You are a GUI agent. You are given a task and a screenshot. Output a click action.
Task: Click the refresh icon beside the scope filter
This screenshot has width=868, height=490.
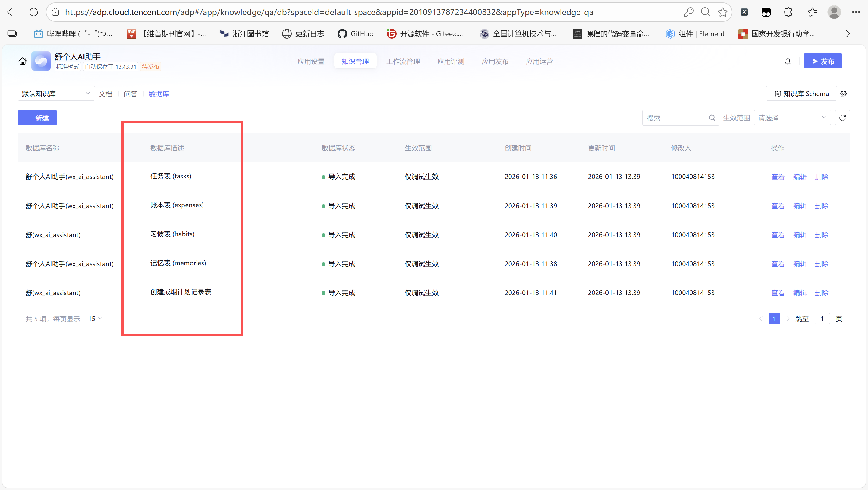(842, 118)
